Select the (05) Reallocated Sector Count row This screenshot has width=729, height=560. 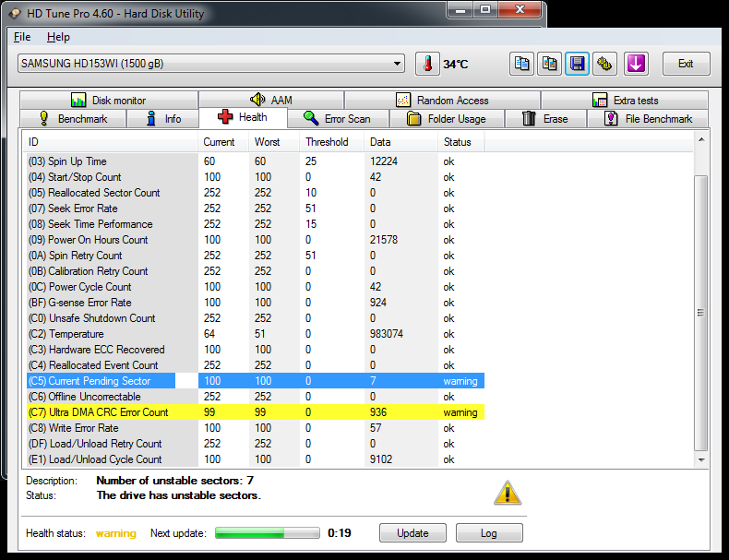point(256,193)
